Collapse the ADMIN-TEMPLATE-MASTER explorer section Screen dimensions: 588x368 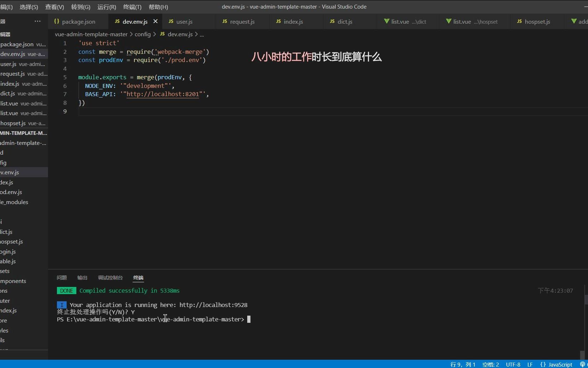[x=24, y=133]
